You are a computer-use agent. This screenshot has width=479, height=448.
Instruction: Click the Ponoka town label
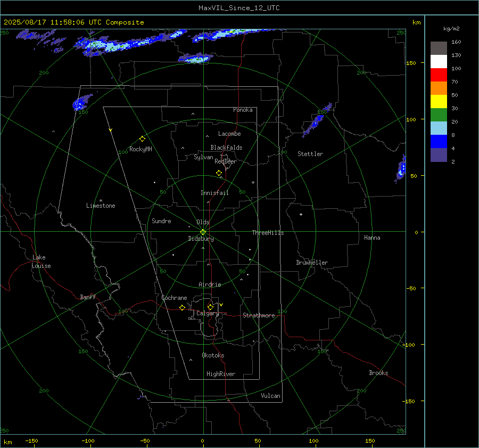(x=243, y=110)
